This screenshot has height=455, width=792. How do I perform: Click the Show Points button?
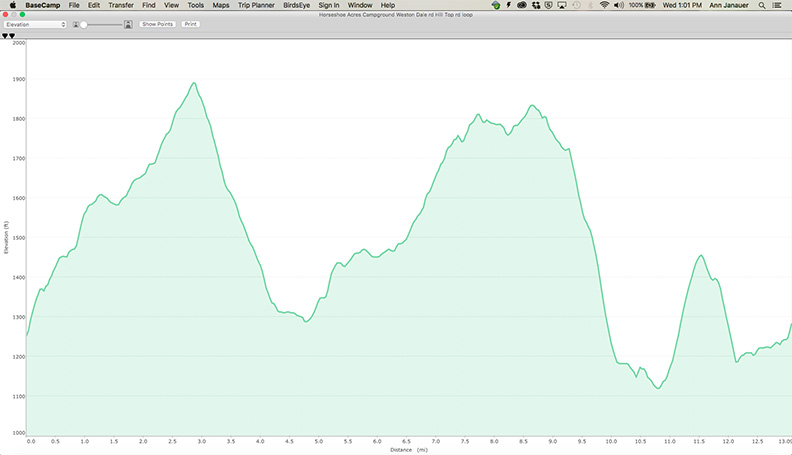(157, 23)
